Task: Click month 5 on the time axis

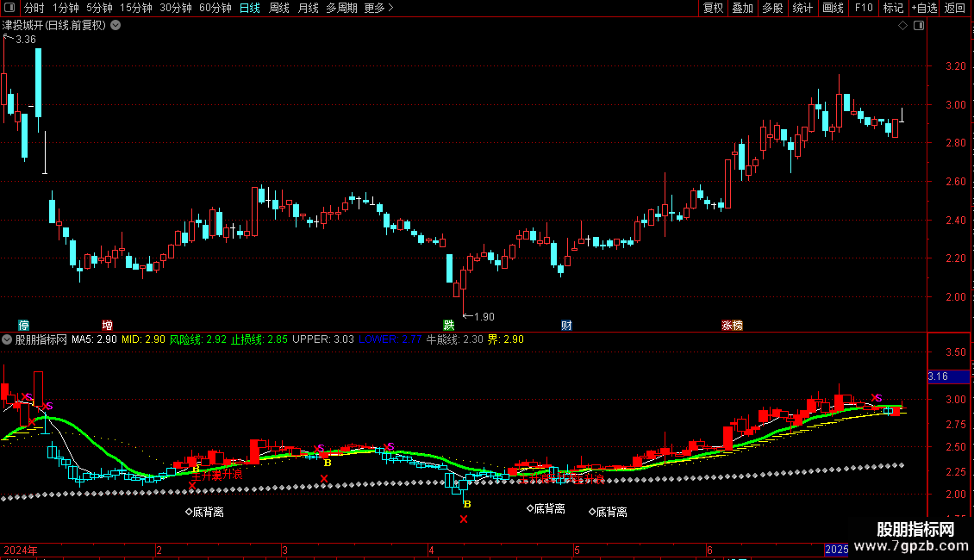Action: coord(577,550)
